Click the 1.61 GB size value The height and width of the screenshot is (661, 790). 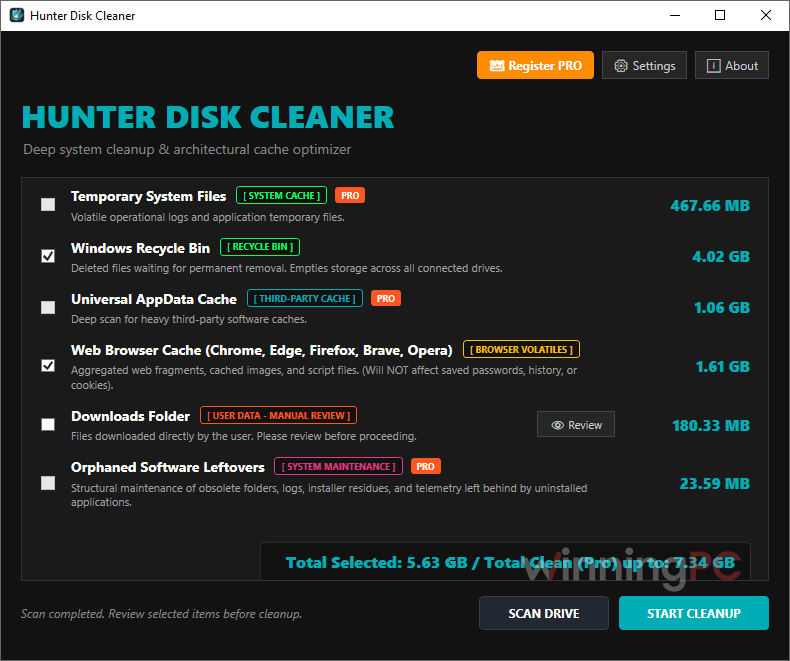click(x=722, y=366)
